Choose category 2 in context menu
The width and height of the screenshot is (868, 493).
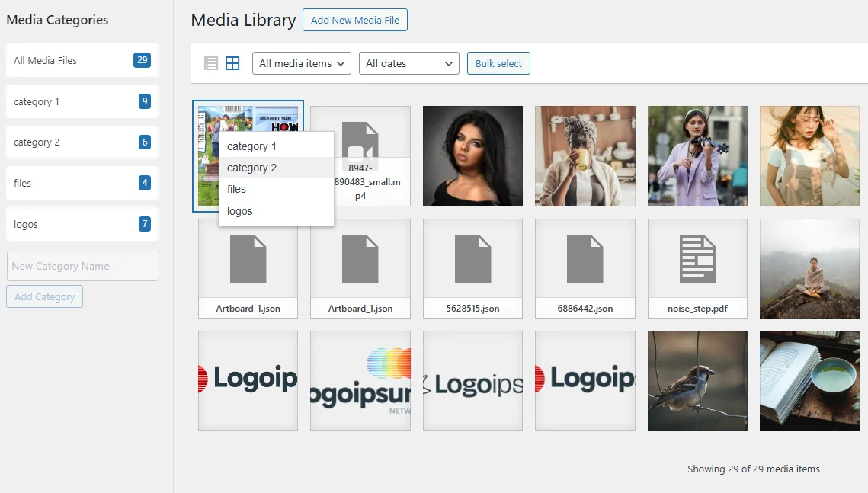pos(252,168)
